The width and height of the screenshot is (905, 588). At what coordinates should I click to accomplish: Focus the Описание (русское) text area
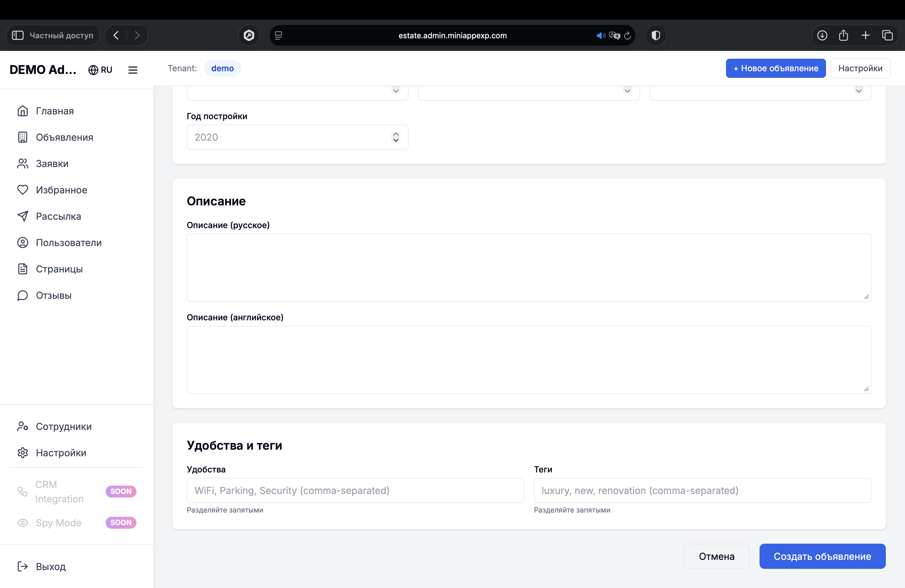click(529, 267)
